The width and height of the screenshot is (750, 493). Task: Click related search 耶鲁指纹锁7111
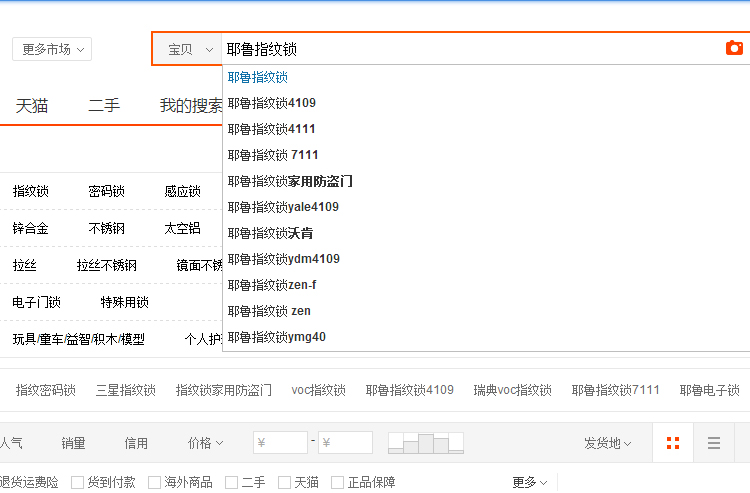click(616, 390)
